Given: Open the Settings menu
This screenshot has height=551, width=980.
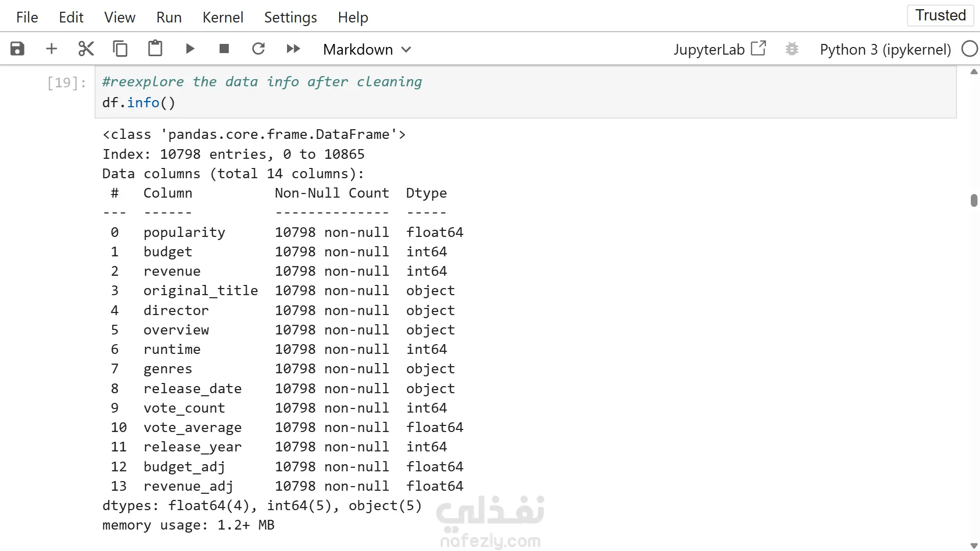Looking at the screenshot, I should [x=291, y=17].
